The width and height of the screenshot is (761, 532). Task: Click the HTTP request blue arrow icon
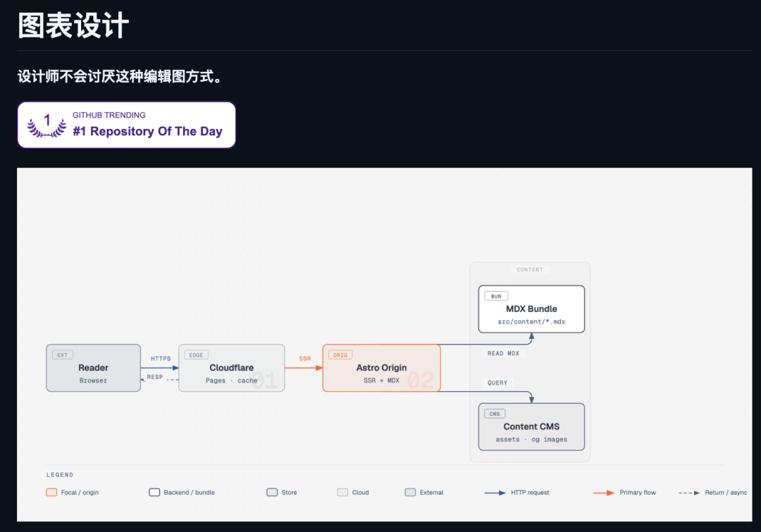coord(495,493)
